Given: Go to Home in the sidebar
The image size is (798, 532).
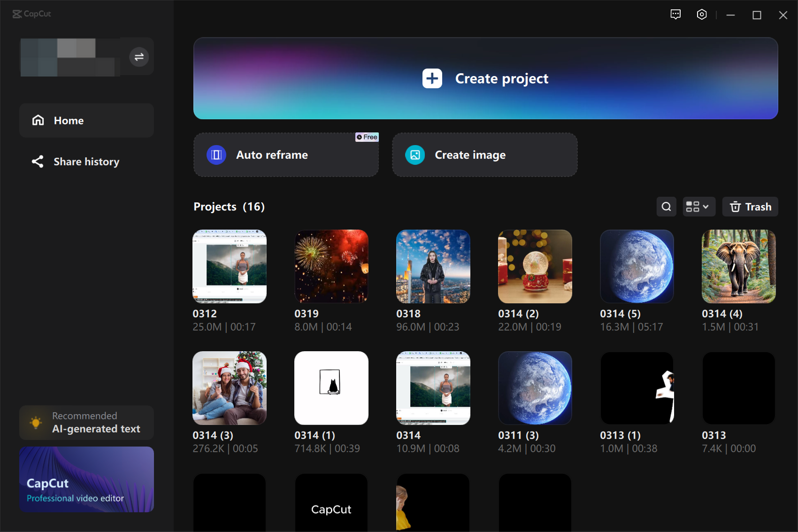Looking at the screenshot, I should coord(87,121).
